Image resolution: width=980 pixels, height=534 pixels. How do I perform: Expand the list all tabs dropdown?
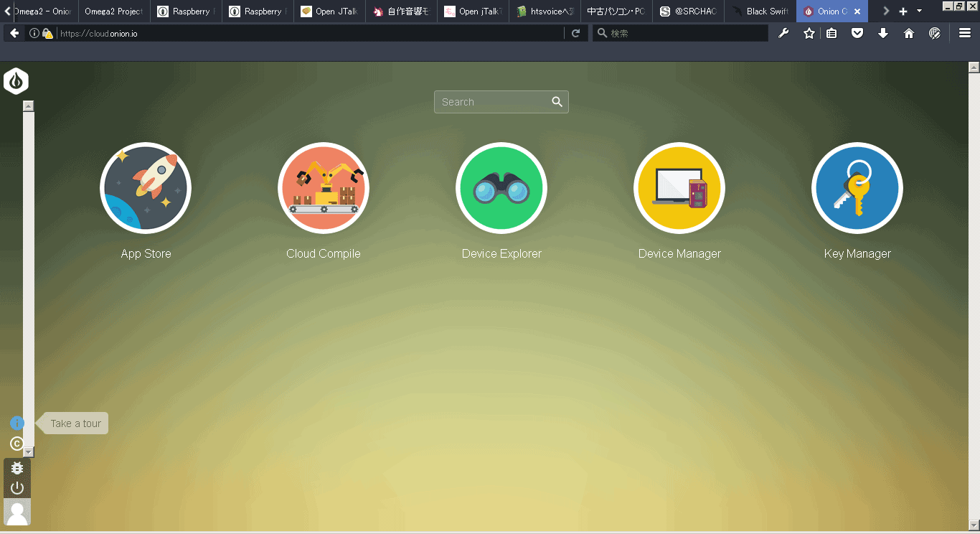tap(920, 11)
